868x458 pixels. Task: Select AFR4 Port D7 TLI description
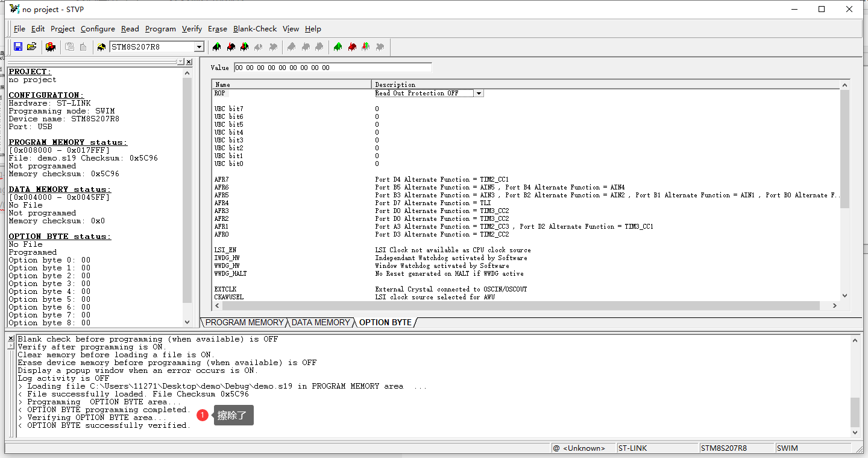433,203
